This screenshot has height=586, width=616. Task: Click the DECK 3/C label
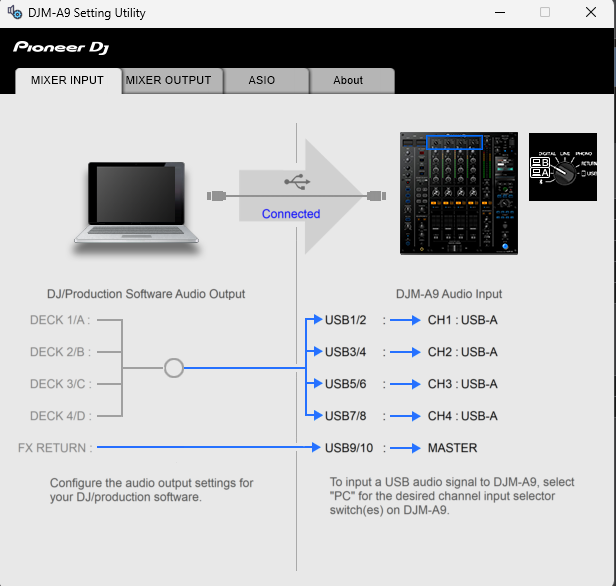[60, 384]
